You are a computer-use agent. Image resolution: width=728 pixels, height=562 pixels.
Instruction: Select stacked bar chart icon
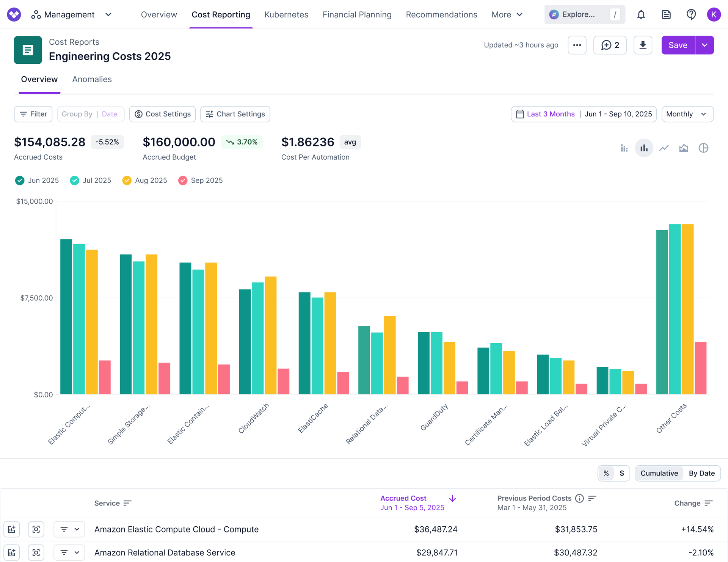(x=624, y=148)
